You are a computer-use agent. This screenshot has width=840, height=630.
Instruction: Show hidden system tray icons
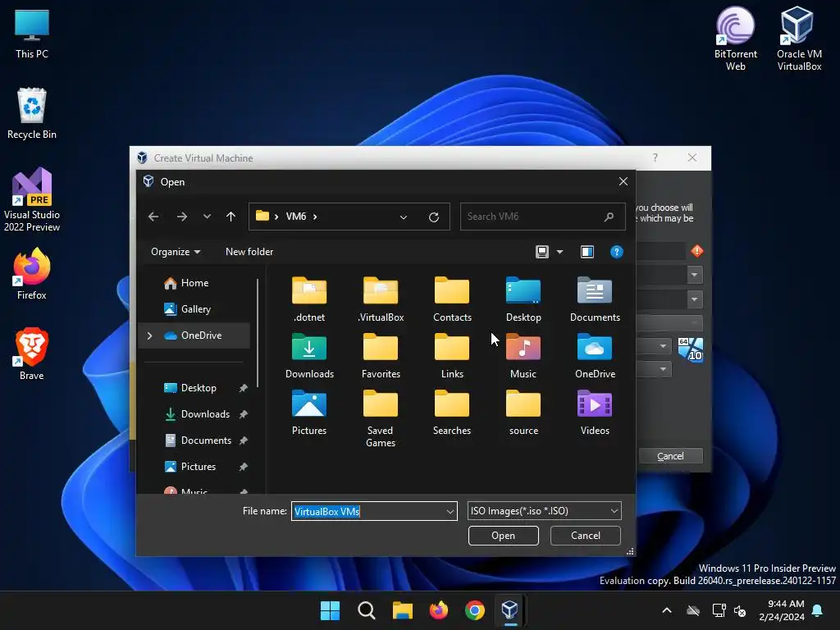[x=667, y=610]
